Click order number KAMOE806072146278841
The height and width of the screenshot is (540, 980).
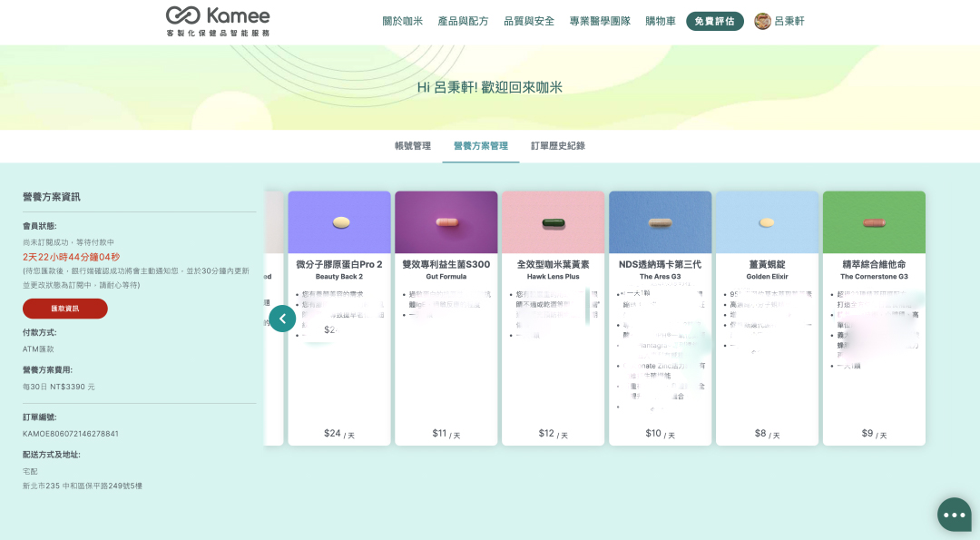coord(71,433)
